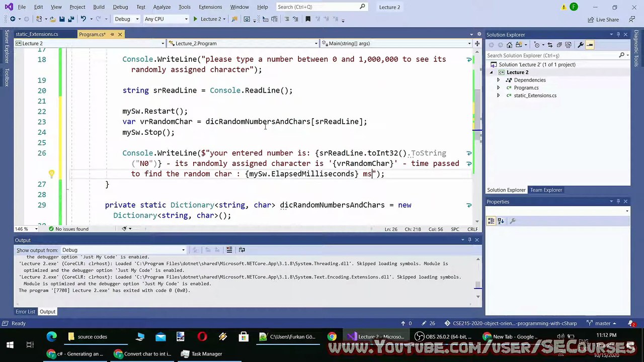Click the Undo arrow icon
644x362 pixels.
point(84,19)
